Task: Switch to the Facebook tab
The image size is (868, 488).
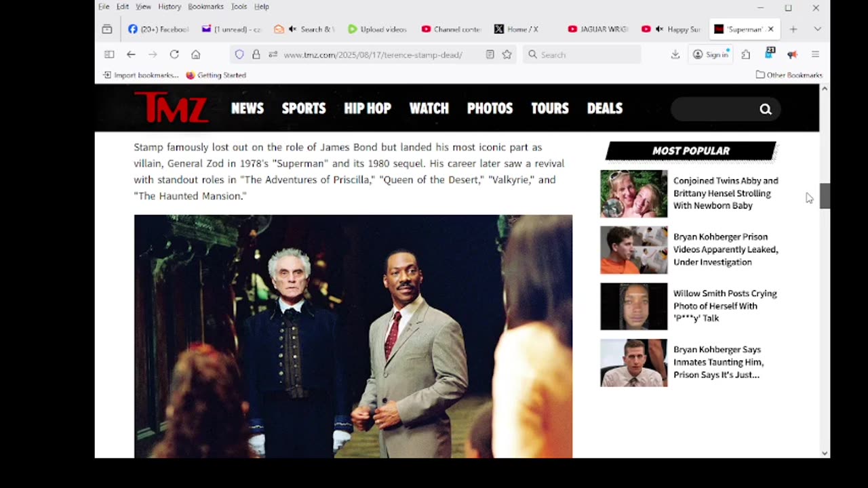Action: tap(158, 29)
